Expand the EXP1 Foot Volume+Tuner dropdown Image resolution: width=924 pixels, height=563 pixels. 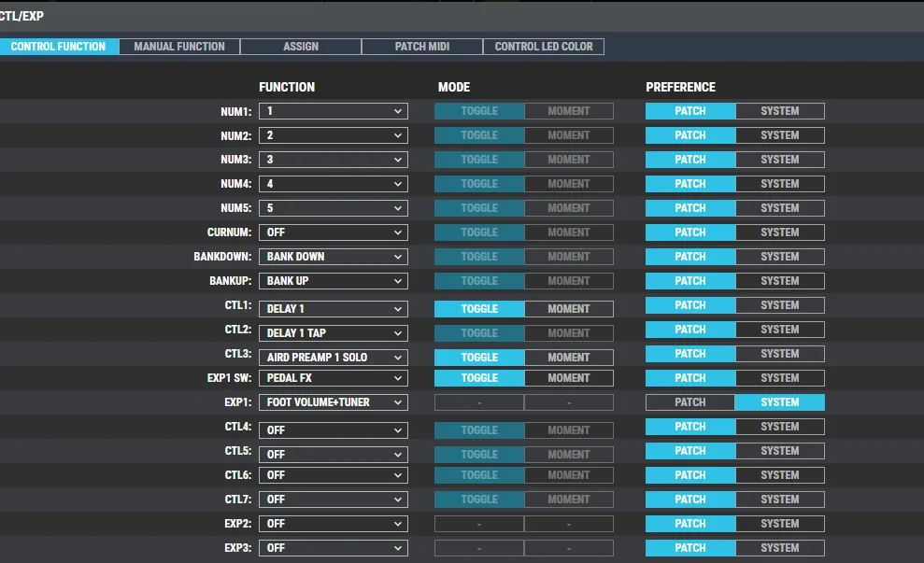(334, 402)
